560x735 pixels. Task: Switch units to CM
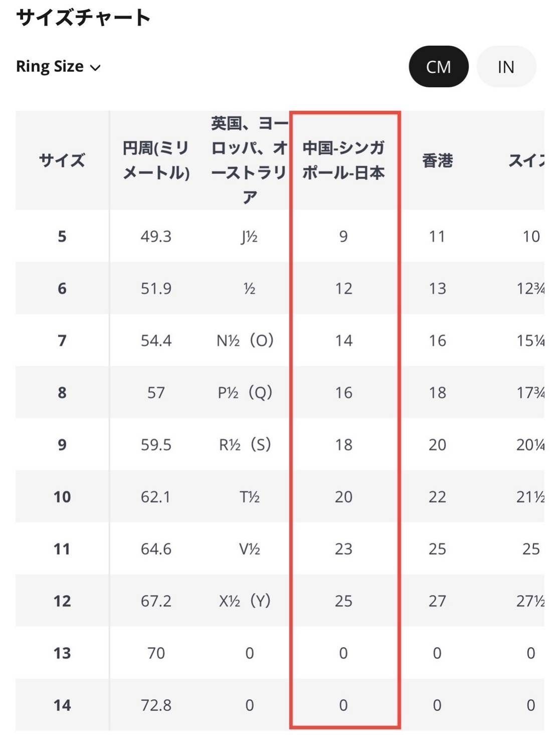(439, 67)
